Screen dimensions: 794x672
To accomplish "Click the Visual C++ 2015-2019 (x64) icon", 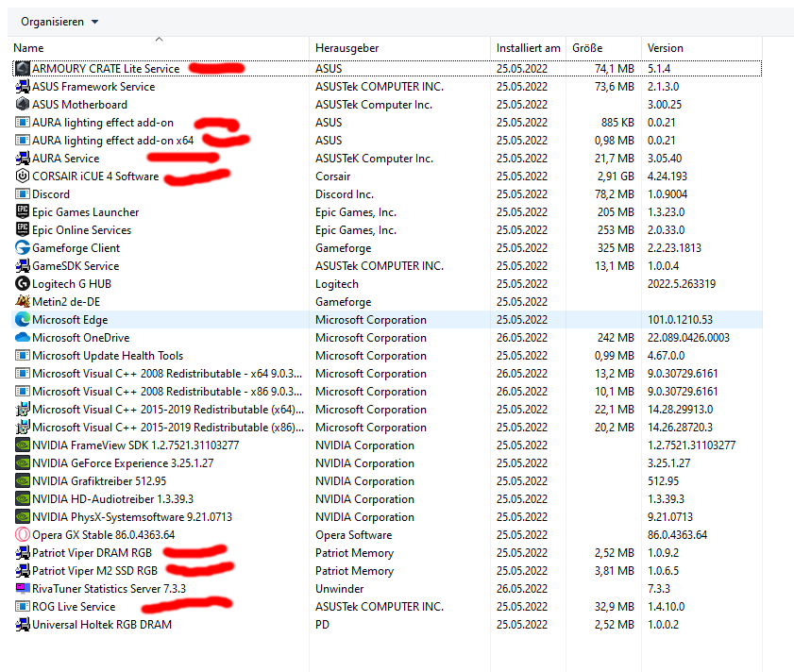I will tap(23, 410).
